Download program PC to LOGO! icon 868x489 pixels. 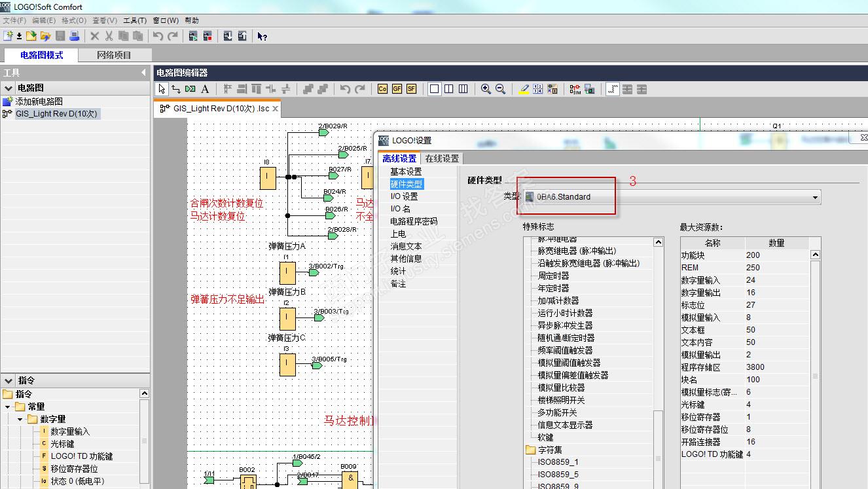pyautogui.click(x=228, y=36)
